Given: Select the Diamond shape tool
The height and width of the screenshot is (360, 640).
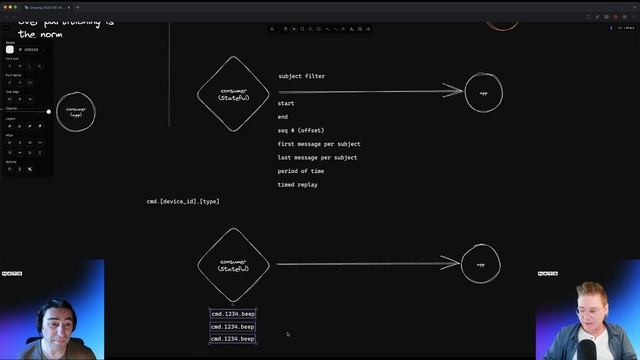Looking at the screenshot, I should tap(310, 29).
